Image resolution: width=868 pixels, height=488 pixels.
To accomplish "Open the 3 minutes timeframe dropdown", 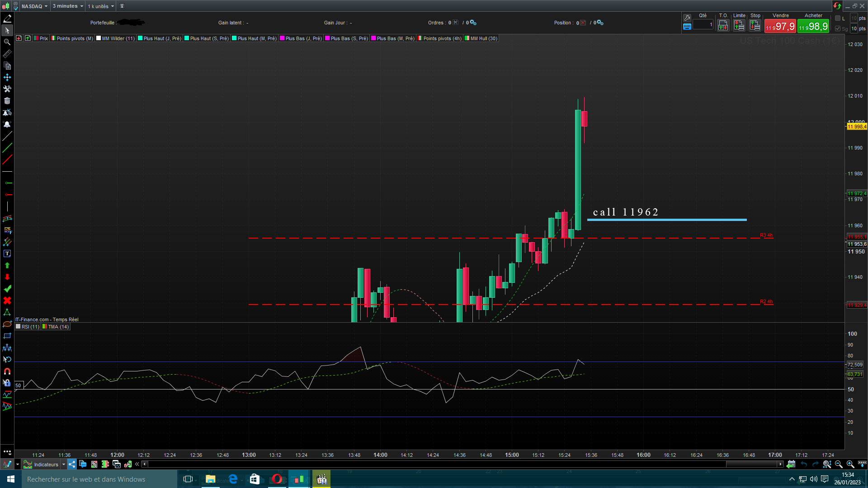I will [x=68, y=6].
